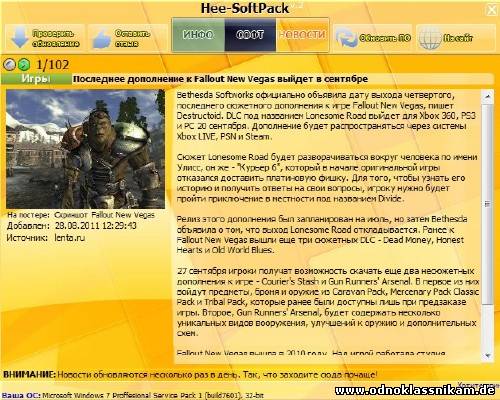Click the source text lenta.ru
The width and height of the screenshot is (500, 400).
point(69,238)
